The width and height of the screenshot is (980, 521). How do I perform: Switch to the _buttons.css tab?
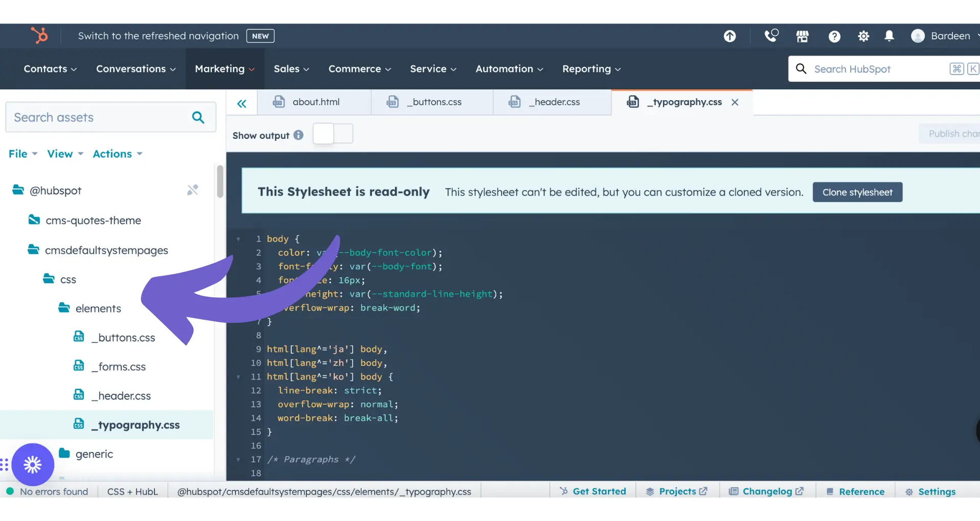[432, 102]
